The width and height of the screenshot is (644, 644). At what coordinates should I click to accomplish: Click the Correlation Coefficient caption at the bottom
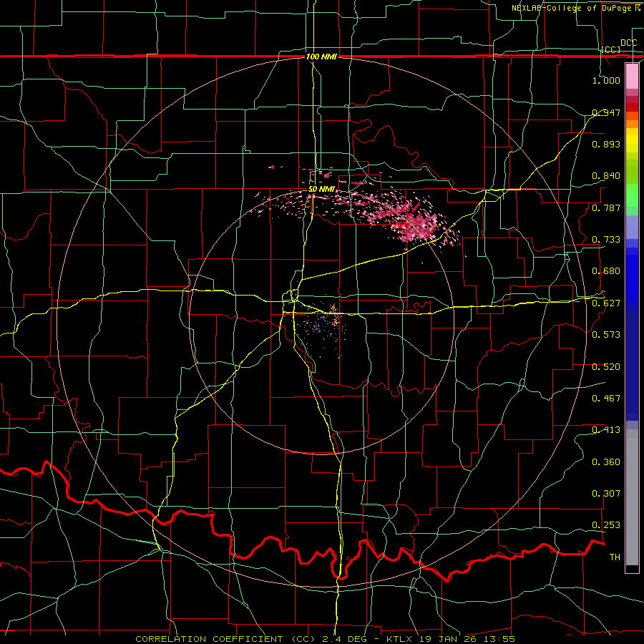click(326, 639)
